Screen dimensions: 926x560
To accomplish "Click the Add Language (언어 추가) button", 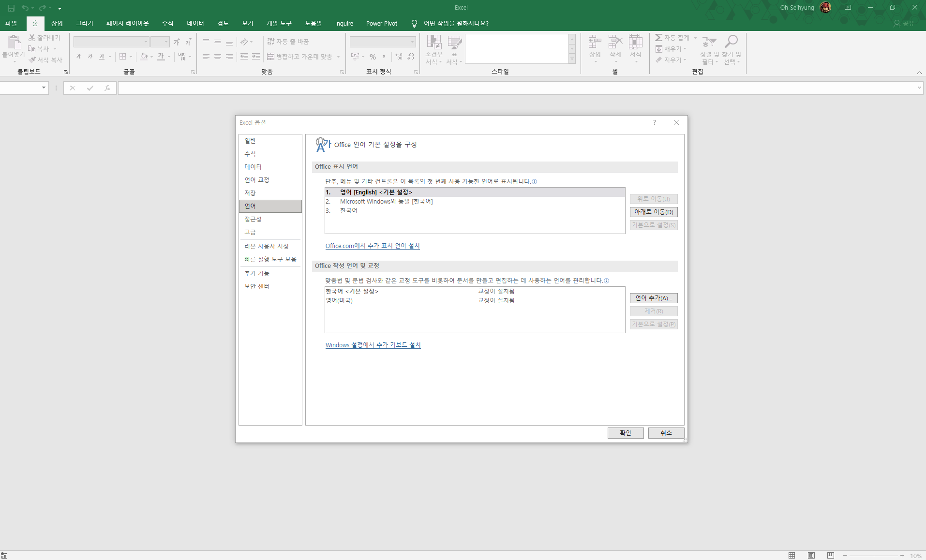I will pos(654,298).
